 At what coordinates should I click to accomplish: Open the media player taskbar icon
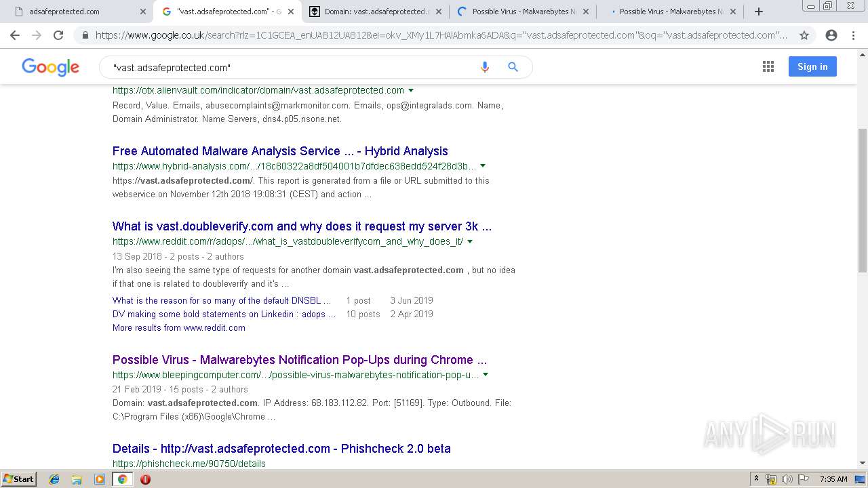100,479
